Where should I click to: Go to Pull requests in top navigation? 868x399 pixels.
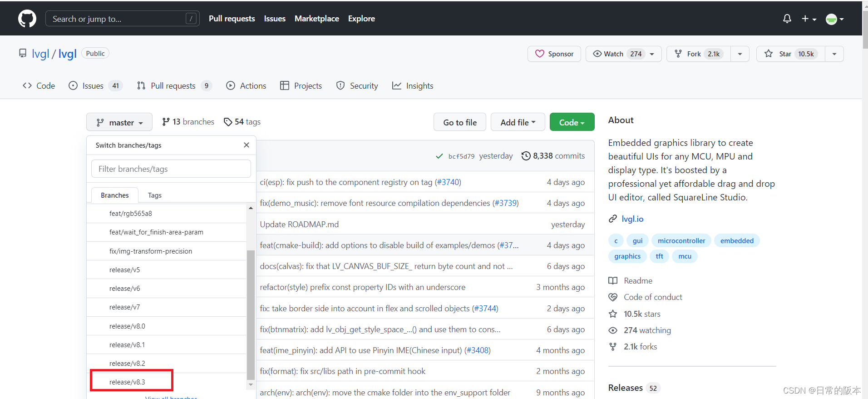[x=232, y=19]
